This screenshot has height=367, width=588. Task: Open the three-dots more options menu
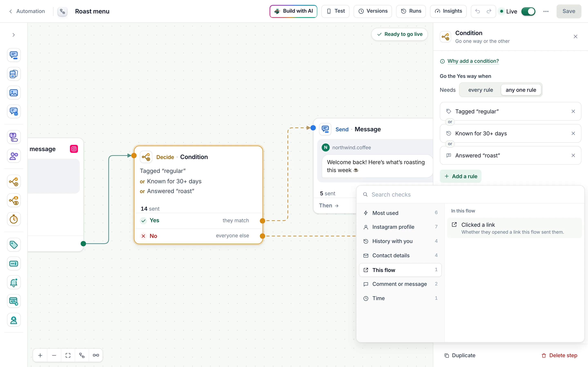(x=546, y=11)
